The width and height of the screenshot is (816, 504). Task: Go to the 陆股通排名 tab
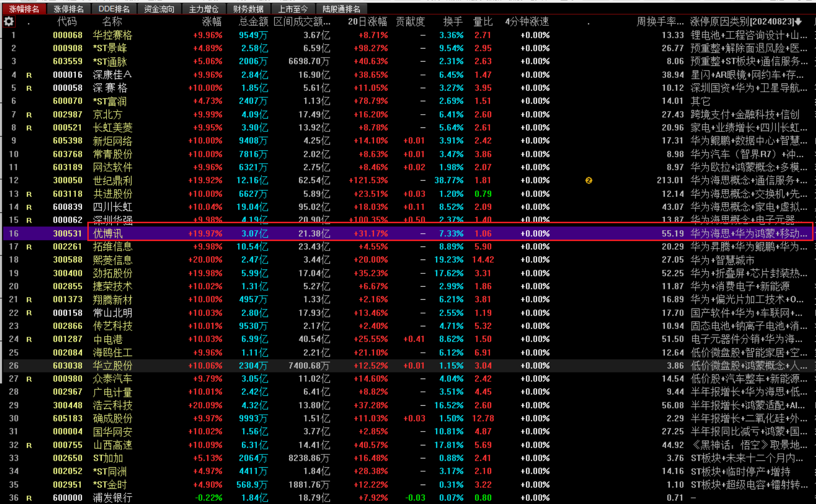click(341, 9)
